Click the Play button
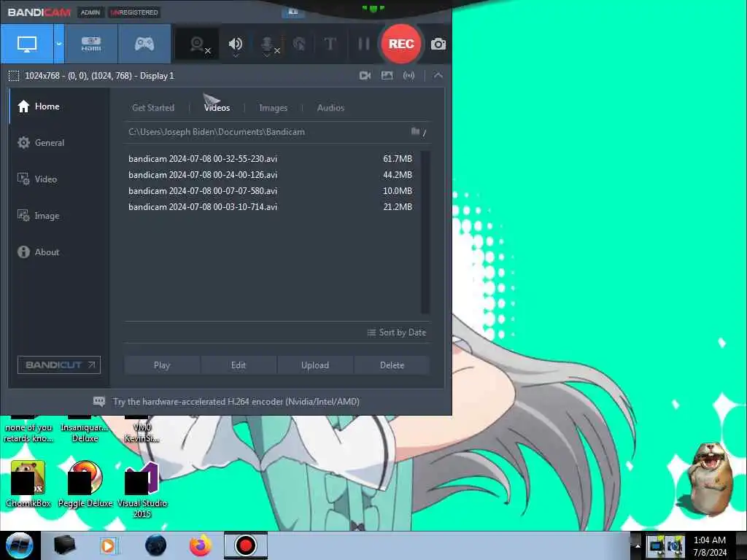Screen dimensions: 747x560 (162, 365)
